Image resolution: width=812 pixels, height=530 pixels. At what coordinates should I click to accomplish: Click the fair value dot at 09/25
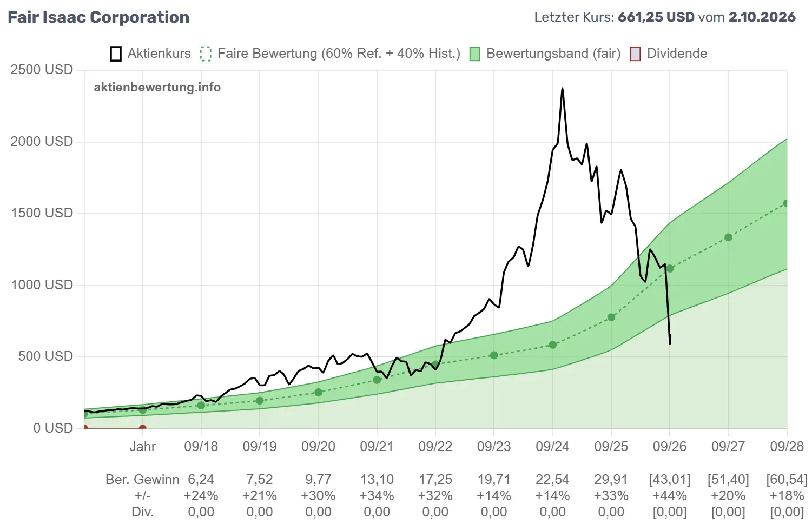pos(611,317)
